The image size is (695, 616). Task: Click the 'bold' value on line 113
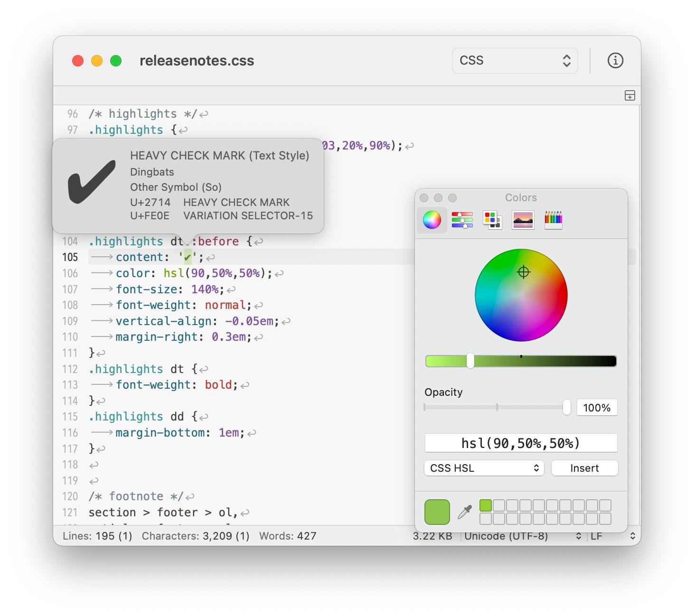tap(218, 385)
